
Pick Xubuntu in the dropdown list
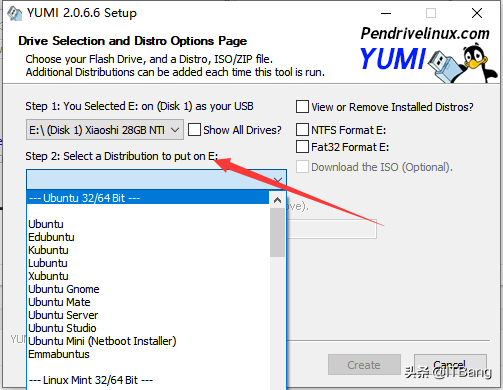148,276
